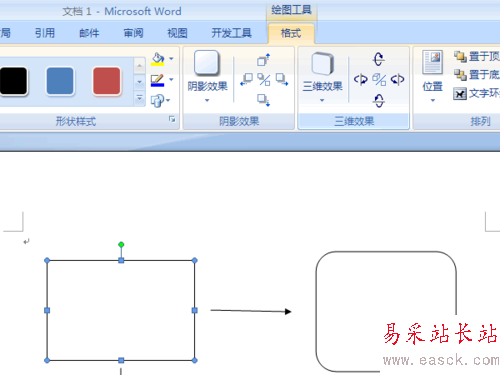
Task: Nudge shadow right
Action: click(x=282, y=79)
